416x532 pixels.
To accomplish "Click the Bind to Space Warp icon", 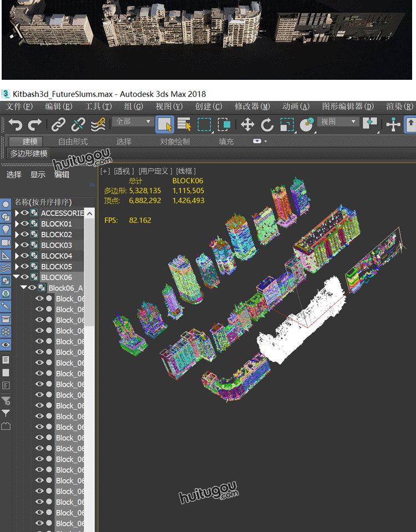I will (98, 125).
